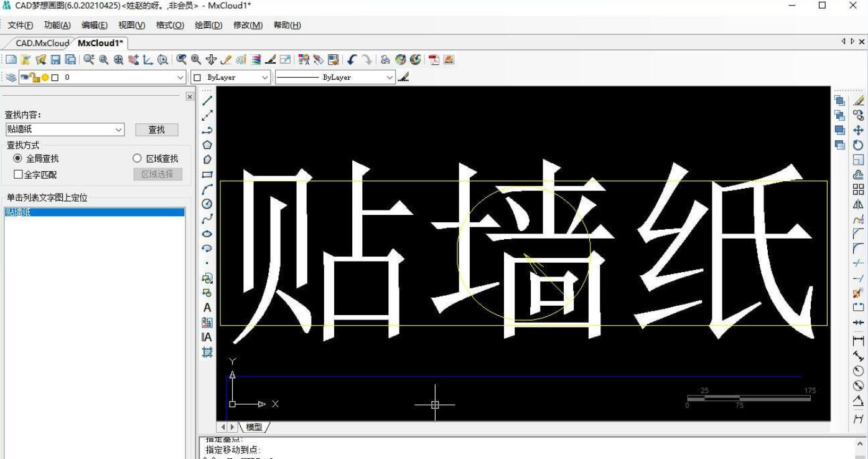Open the View menu
868x459 pixels.
[132, 25]
